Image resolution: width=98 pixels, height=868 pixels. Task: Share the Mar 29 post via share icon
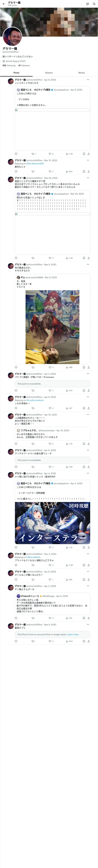coord(89,258)
